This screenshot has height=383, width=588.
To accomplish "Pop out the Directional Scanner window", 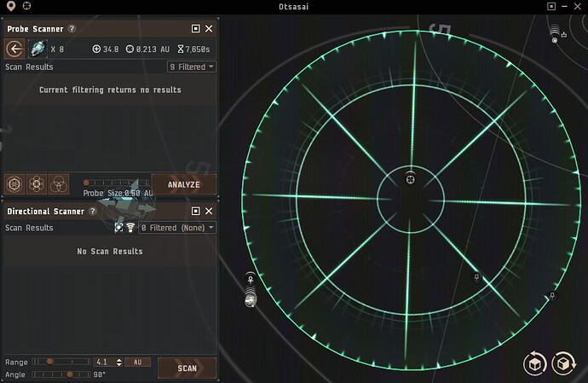I will [x=195, y=211].
